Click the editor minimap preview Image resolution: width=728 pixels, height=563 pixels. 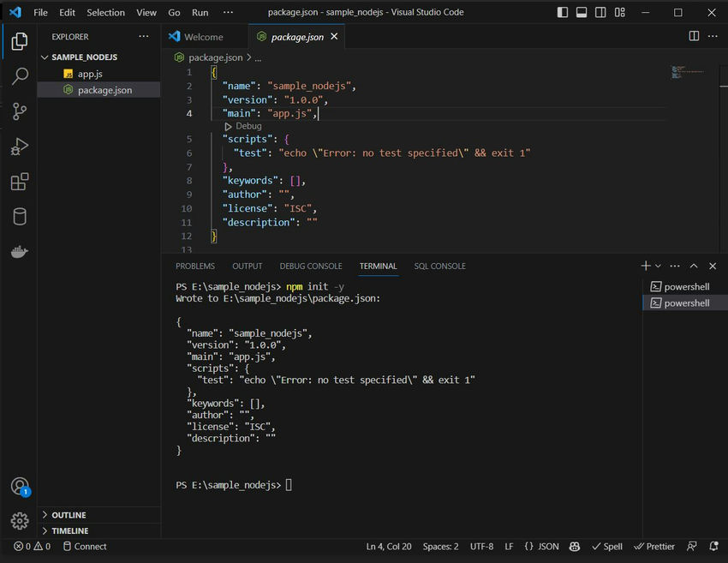(688, 72)
